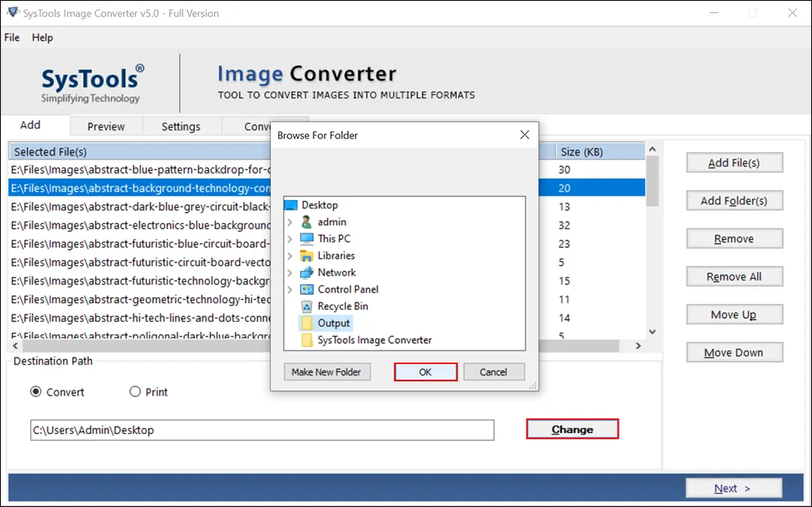
Task: Open the Help menu
Action: point(42,38)
